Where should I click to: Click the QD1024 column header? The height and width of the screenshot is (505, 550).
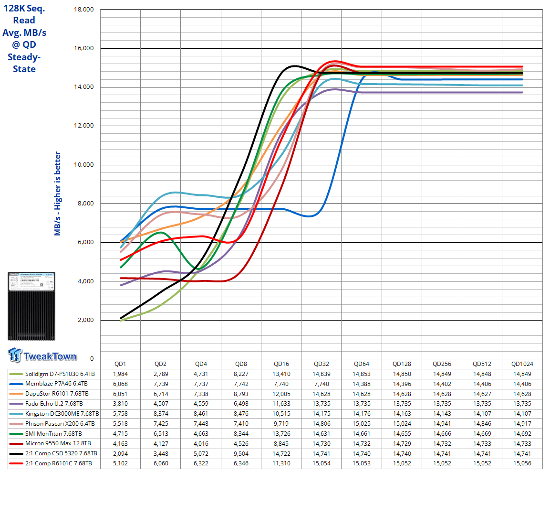tap(522, 364)
